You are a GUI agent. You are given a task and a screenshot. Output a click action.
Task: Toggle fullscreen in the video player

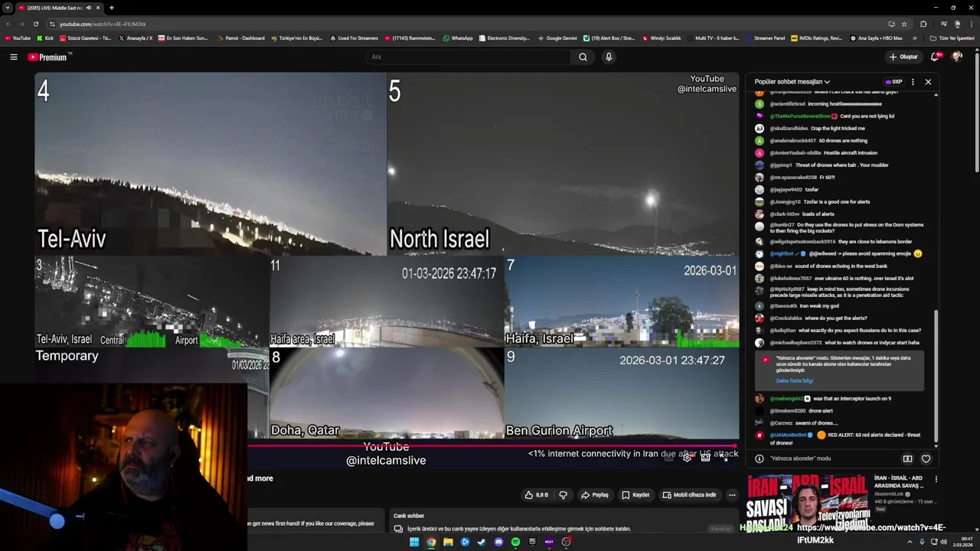coord(724,458)
